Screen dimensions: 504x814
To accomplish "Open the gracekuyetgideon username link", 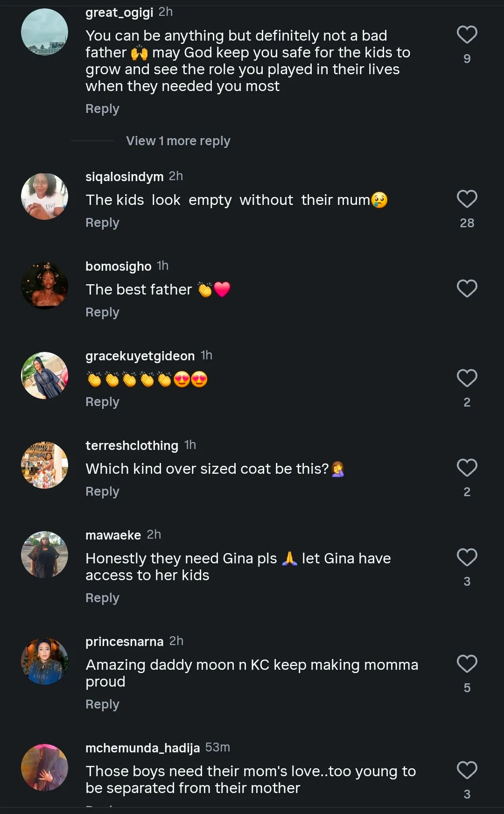I will (140, 356).
